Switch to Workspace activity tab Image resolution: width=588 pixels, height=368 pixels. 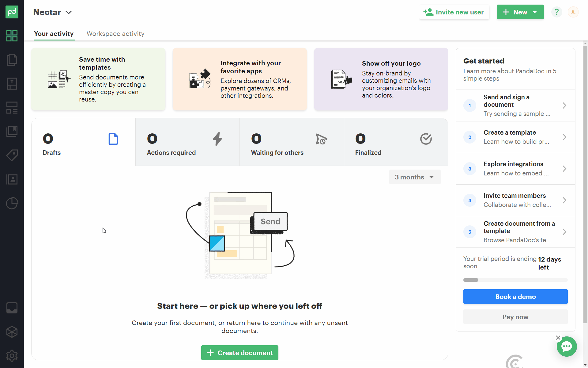pyautogui.click(x=115, y=34)
